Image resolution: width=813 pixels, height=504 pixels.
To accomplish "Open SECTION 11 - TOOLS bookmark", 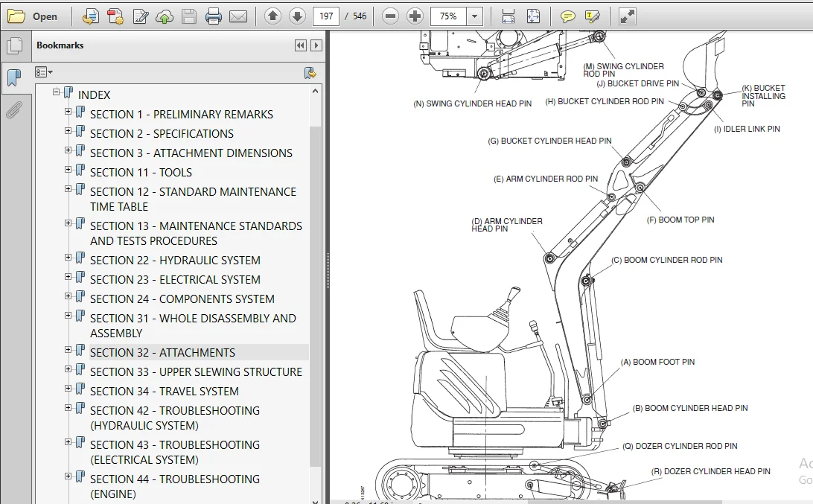I will coord(141,172).
